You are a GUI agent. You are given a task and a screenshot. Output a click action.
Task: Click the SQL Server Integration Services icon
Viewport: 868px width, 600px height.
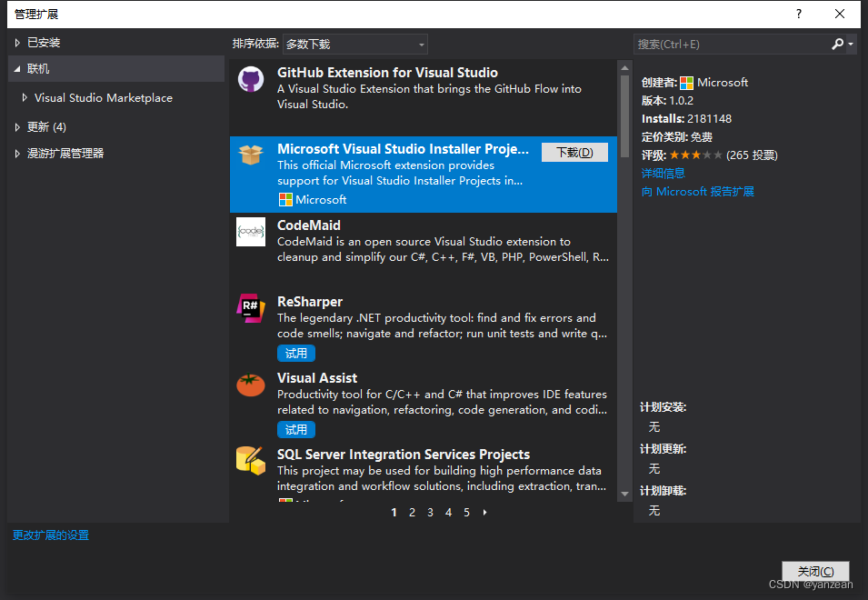click(x=251, y=461)
